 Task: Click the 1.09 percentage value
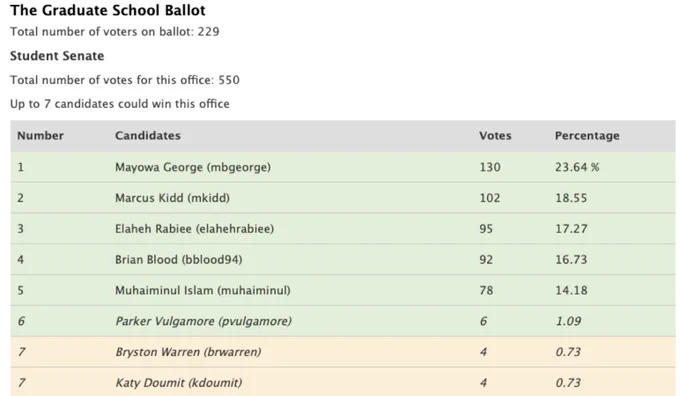568,321
